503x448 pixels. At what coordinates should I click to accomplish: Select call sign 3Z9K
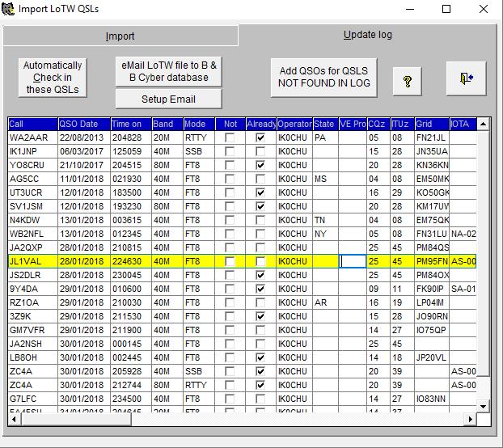[x=20, y=316]
